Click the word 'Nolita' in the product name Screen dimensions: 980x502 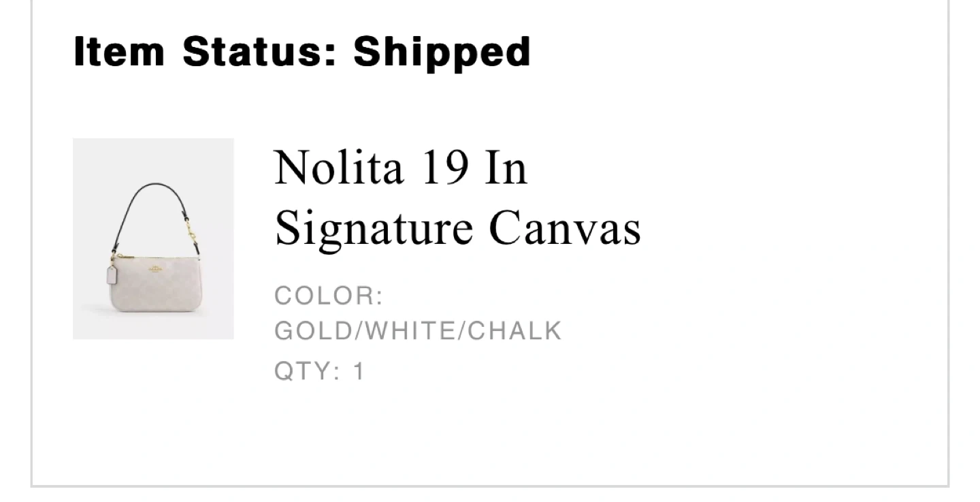pyautogui.click(x=338, y=168)
